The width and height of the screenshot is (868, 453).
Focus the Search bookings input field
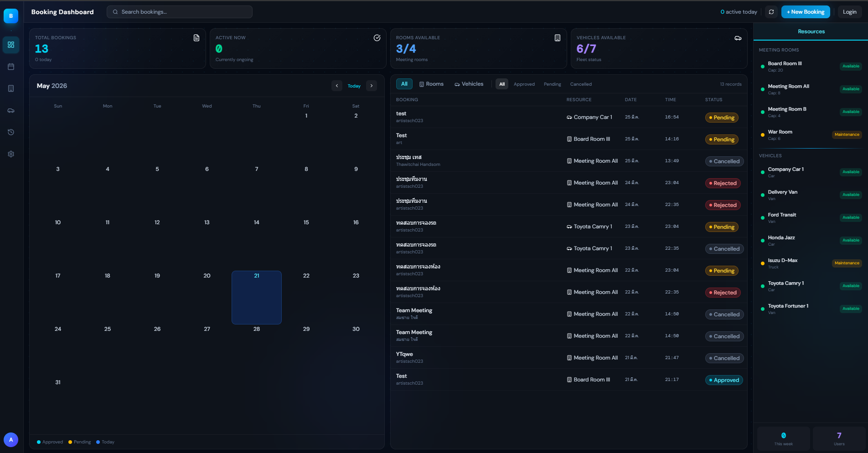point(180,12)
